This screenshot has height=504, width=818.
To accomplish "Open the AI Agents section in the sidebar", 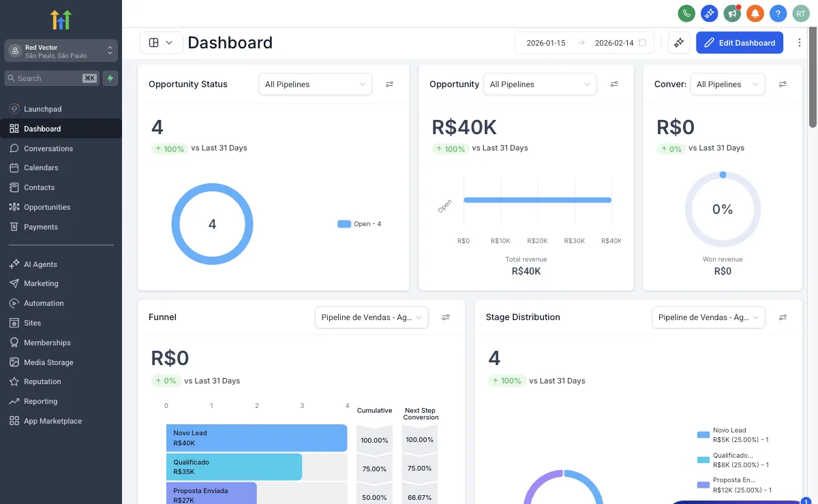I will pos(41,264).
